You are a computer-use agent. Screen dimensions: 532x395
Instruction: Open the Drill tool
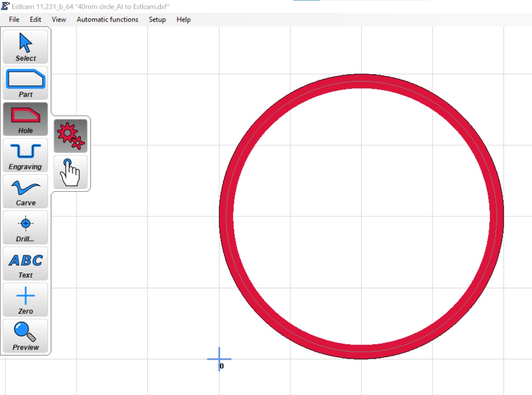tap(26, 227)
